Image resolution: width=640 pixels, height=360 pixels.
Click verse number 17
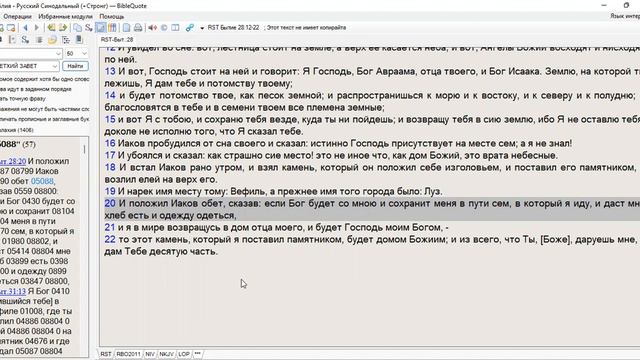pos(110,156)
